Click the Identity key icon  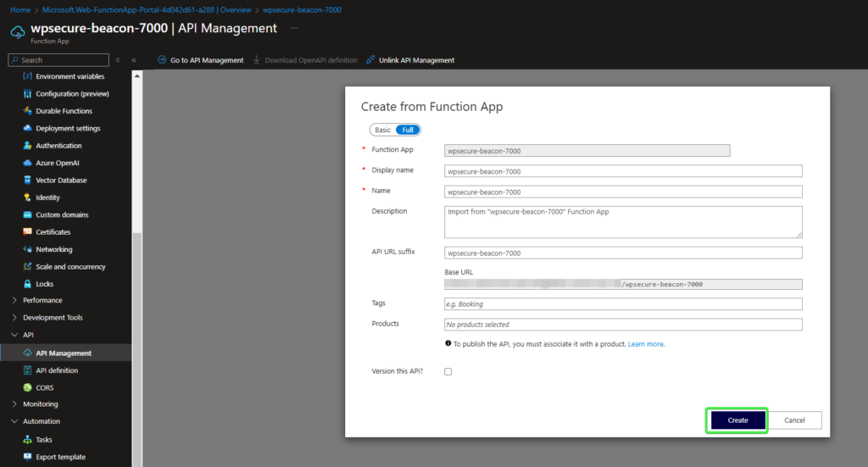click(x=27, y=197)
